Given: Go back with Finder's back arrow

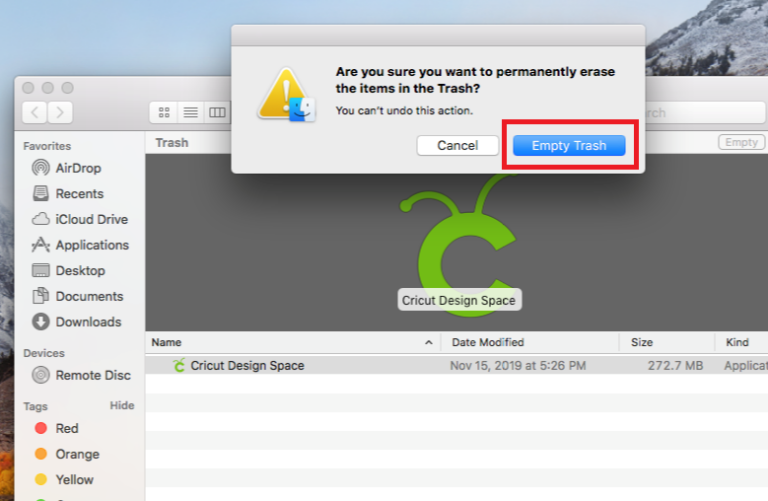Looking at the screenshot, I should (x=35, y=113).
